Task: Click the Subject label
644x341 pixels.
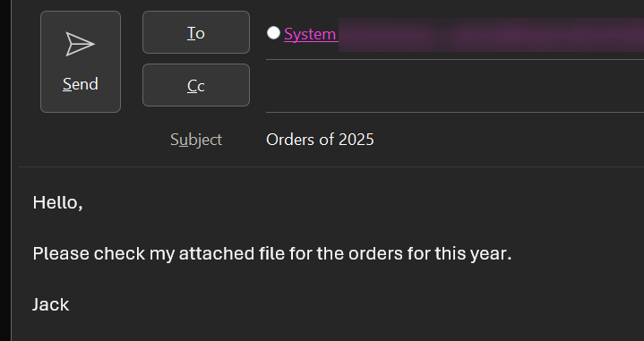Action: click(x=196, y=140)
